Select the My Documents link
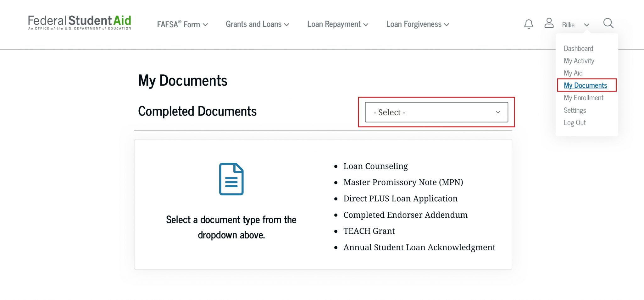Screen dimensions: 644x300 click(x=585, y=85)
